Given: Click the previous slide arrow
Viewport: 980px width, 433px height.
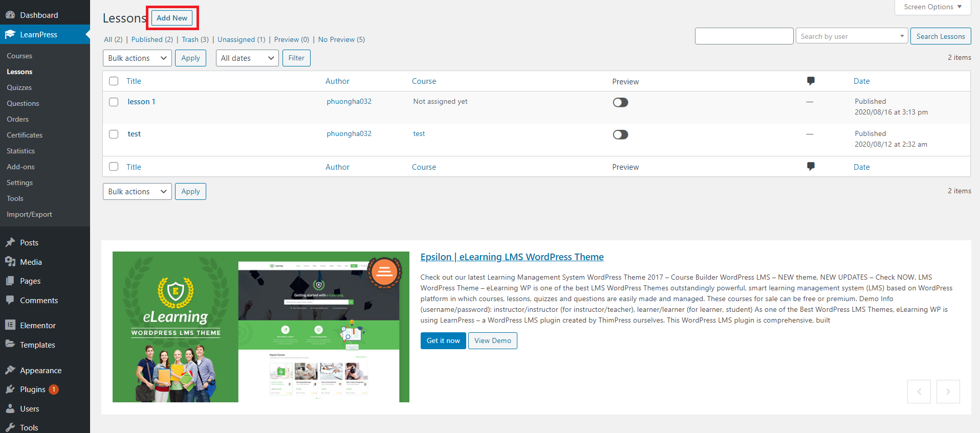Looking at the screenshot, I should coord(919,392).
